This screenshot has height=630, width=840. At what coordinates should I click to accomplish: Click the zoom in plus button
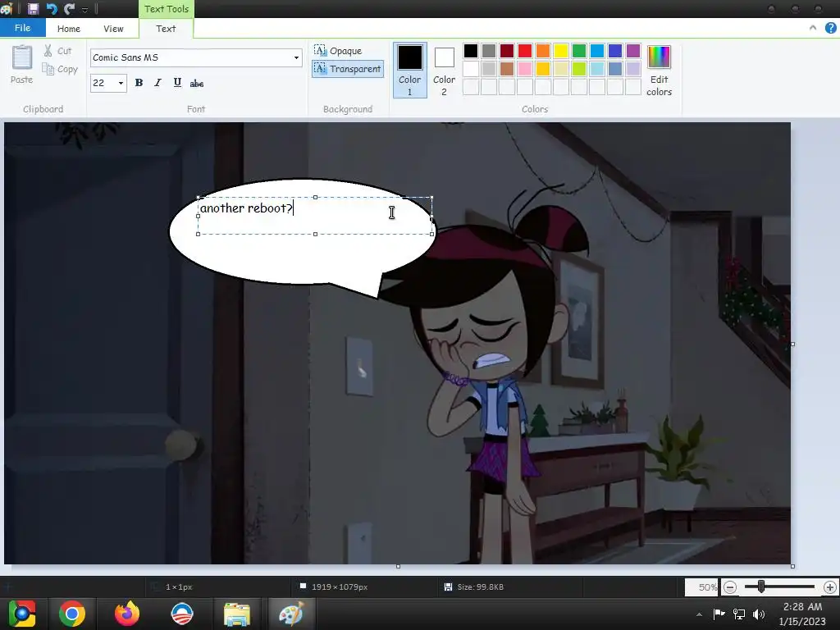830,587
